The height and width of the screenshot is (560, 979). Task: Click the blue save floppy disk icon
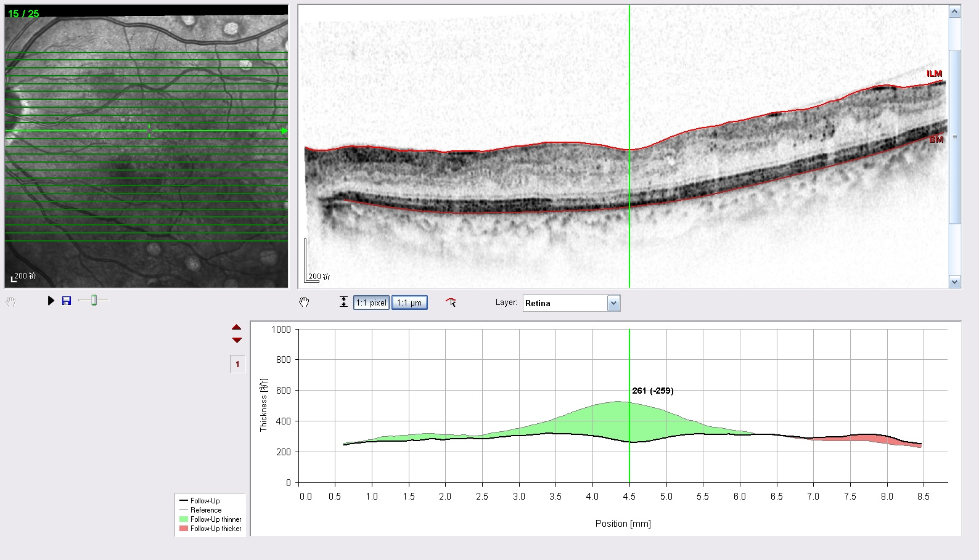(x=67, y=301)
